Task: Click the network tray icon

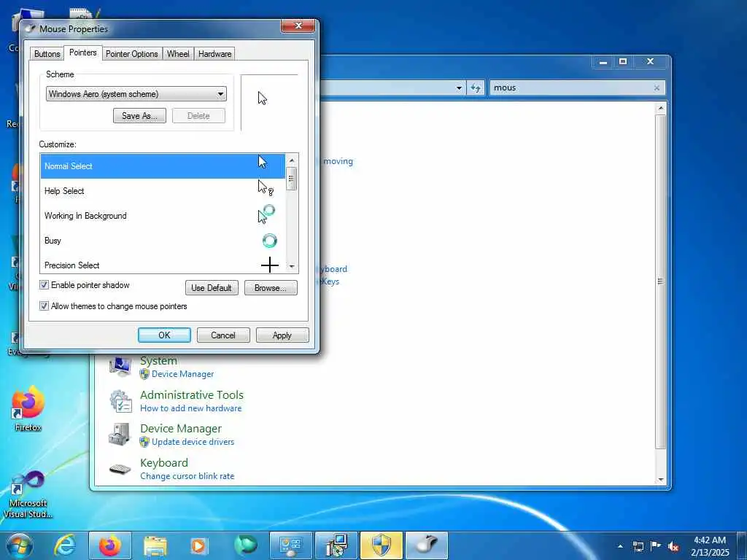Action: (638, 547)
